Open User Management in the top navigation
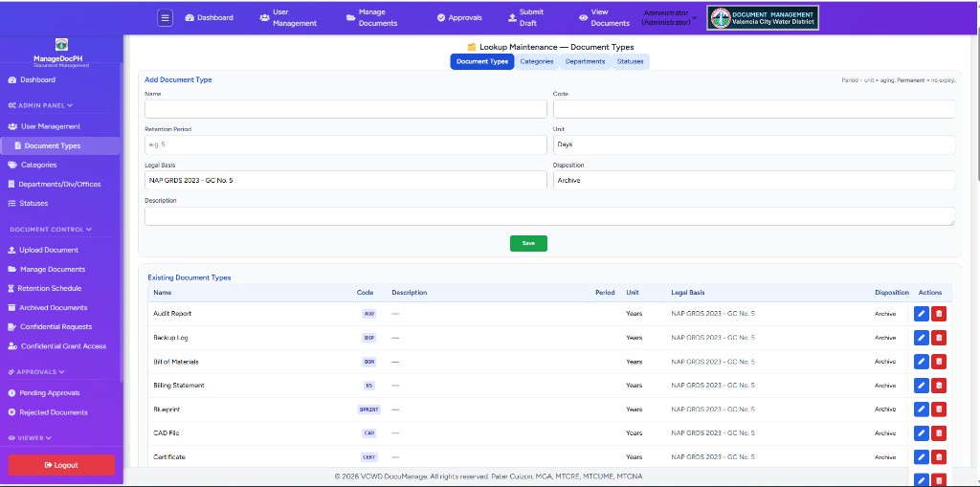Viewport: 980px width, 487px height. tap(288, 18)
